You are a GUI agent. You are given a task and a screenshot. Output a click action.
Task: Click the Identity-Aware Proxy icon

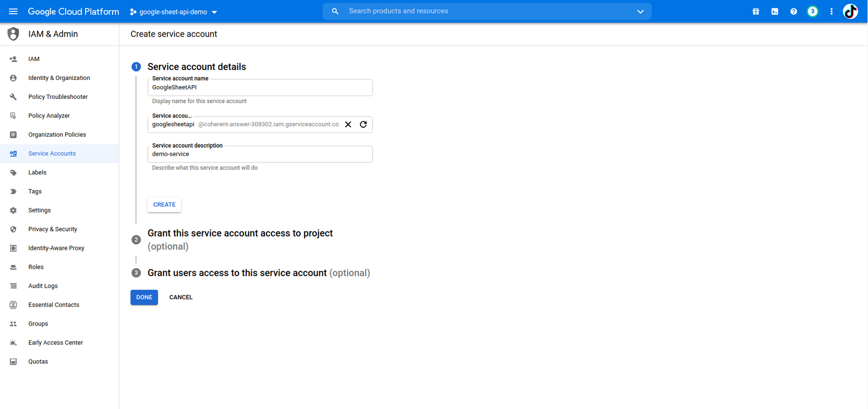[x=13, y=248]
